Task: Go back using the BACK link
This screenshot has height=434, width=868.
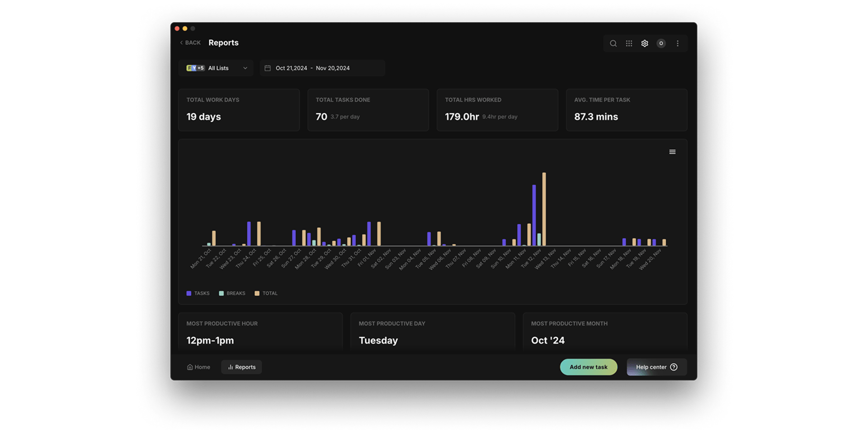Action: tap(190, 42)
